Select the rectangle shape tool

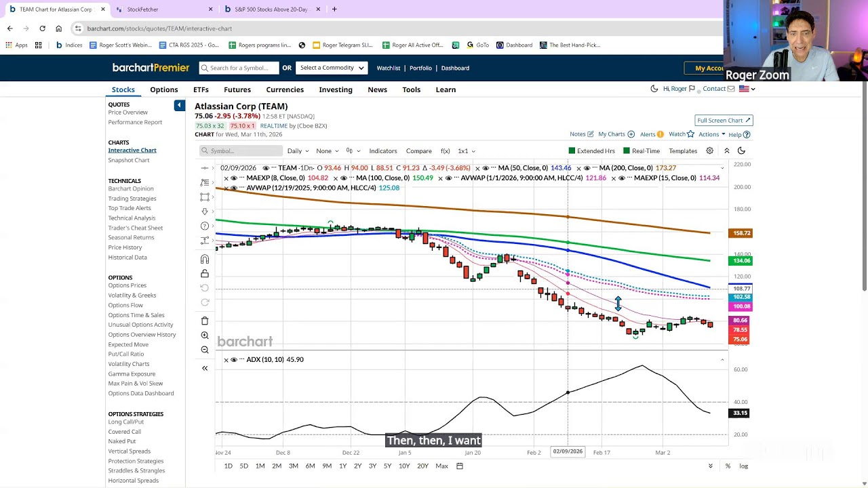click(x=205, y=197)
